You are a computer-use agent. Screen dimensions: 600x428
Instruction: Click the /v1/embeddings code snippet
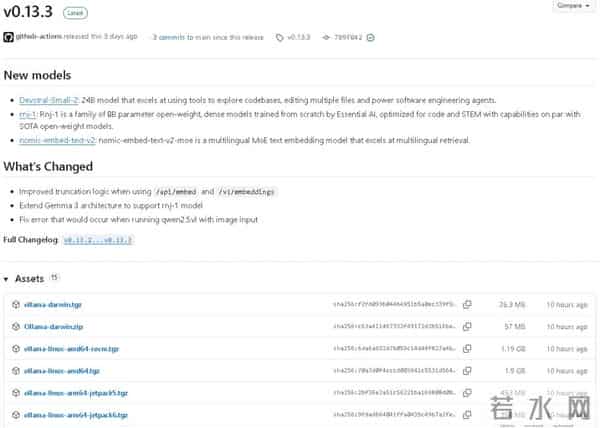[246, 192]
